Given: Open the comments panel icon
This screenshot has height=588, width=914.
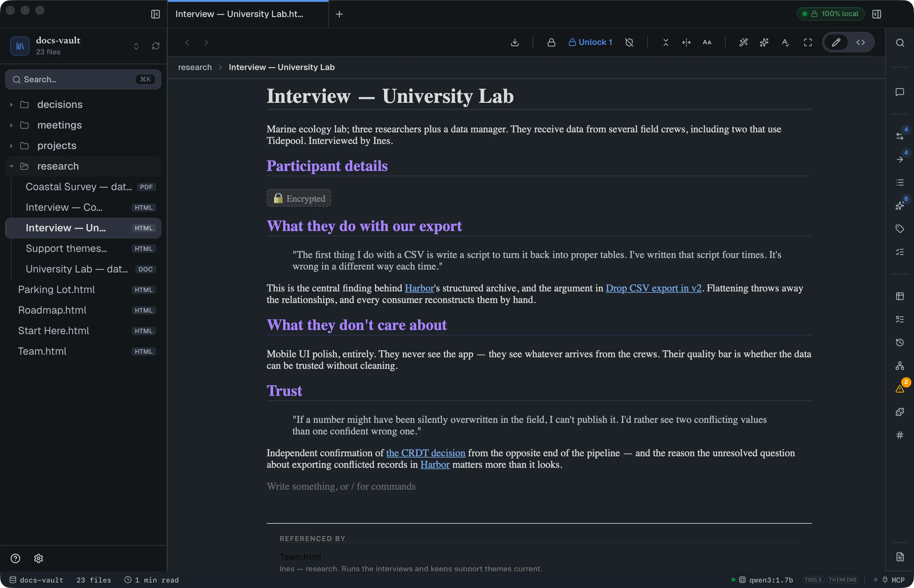Looking at the screenshot, I should click(900, 92).
